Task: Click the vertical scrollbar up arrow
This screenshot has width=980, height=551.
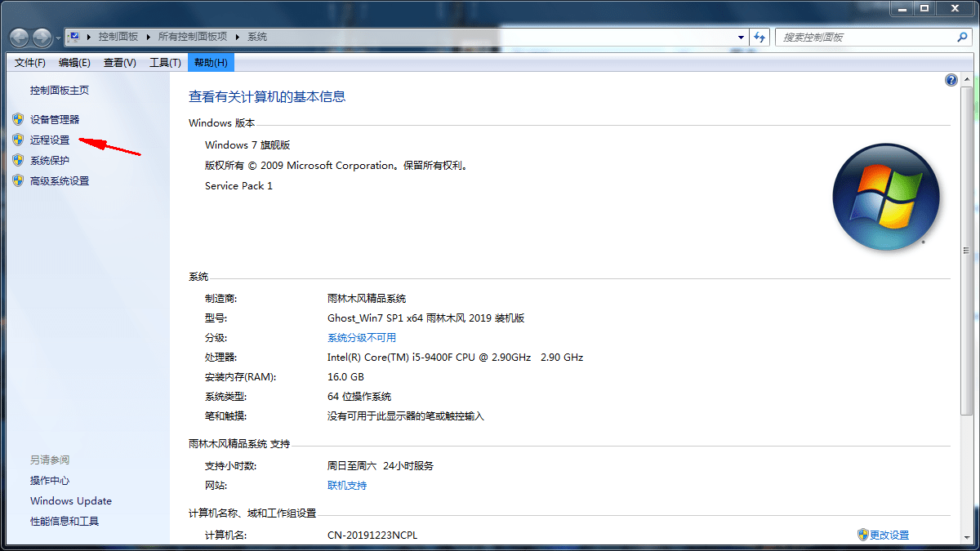Action: click(x=966, y=79)
